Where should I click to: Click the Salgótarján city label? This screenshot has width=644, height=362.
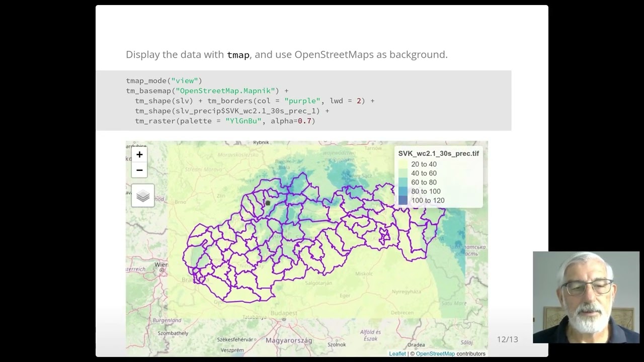318,283
